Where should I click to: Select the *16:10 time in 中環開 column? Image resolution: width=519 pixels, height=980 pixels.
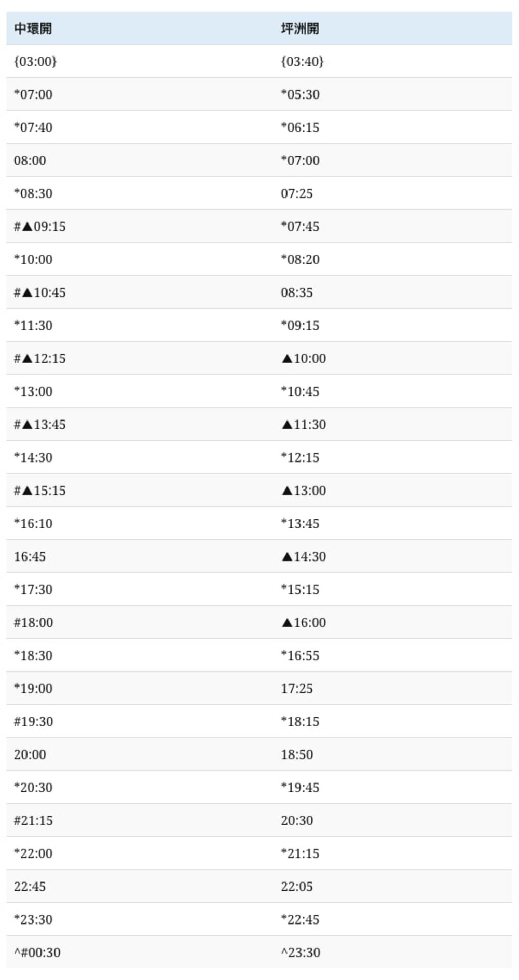[x=33, y=523]
